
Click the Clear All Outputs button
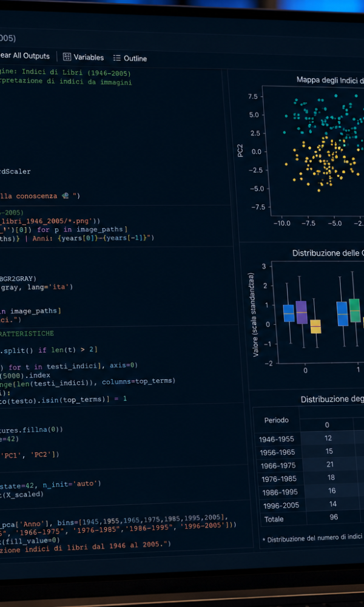(25, 56)
